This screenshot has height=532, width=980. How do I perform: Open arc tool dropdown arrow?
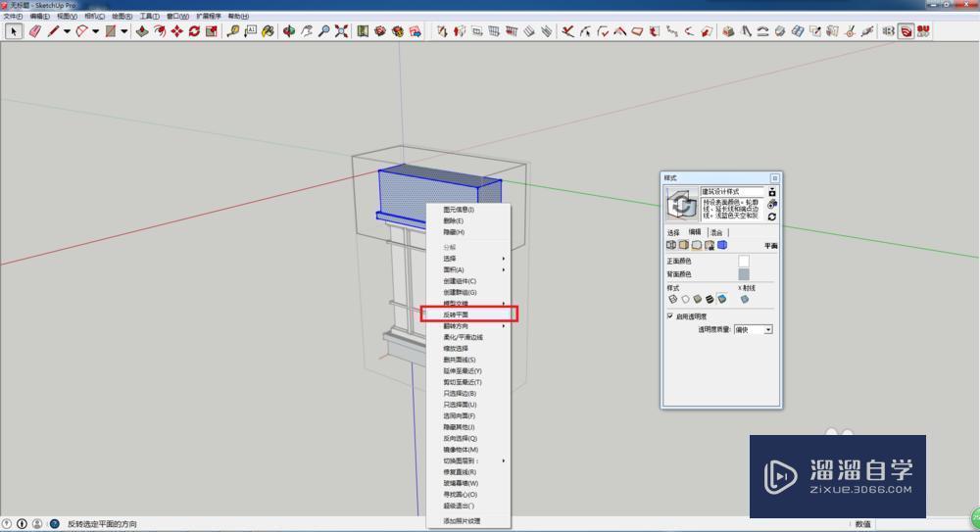(x=96, y=31)
